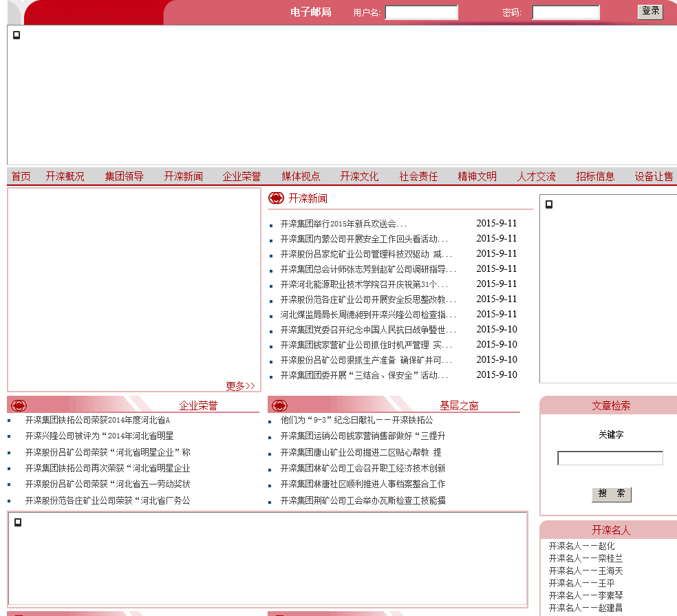Image resolution: width=677 pixels, height=616 pixels.
Task: Open the 基层之窗 section heading link
Action: (x=459, y=405)
